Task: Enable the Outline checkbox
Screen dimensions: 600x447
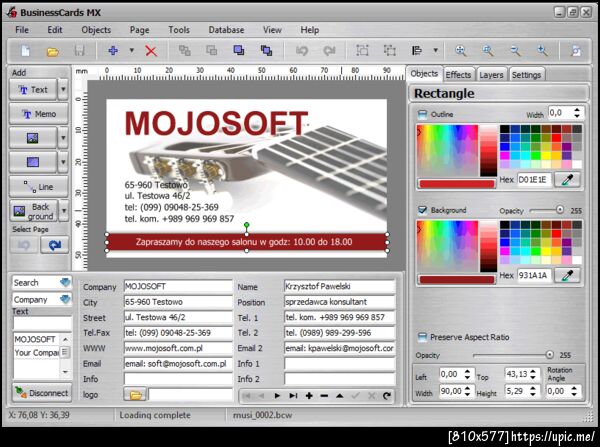Action: click(x=422, y=114)
